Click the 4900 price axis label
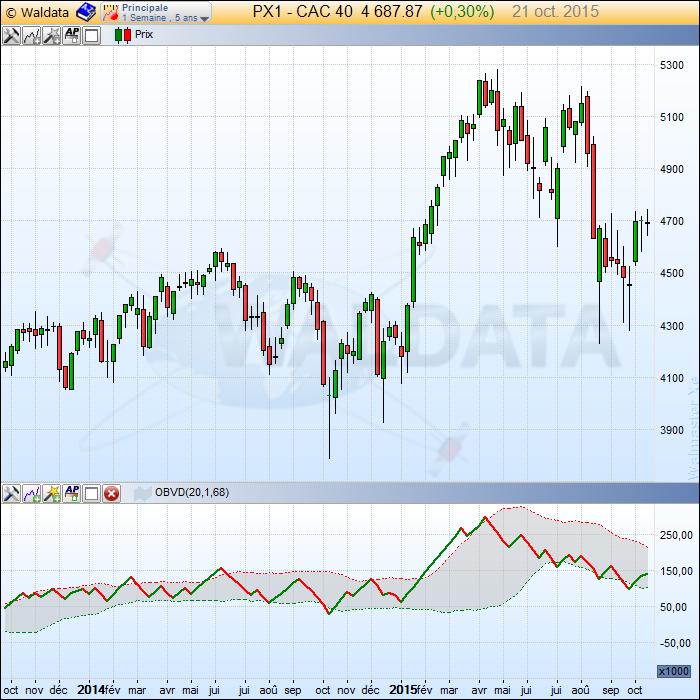 point(672,169)
